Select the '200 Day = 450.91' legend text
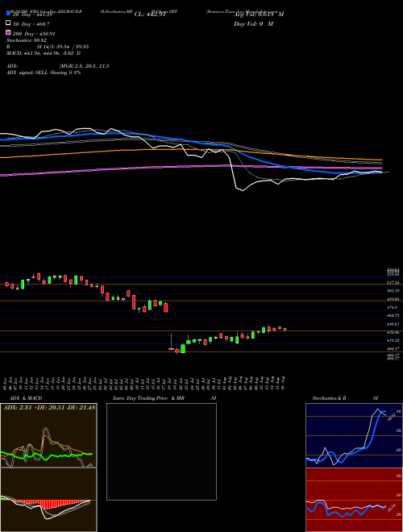 34,34
